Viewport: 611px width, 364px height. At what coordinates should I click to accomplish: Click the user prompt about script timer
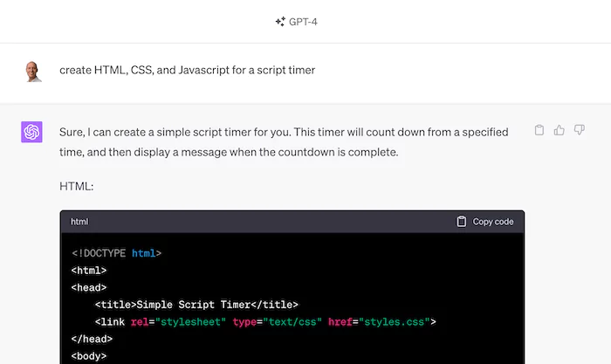pyautogui.click(x=187, y=70)
